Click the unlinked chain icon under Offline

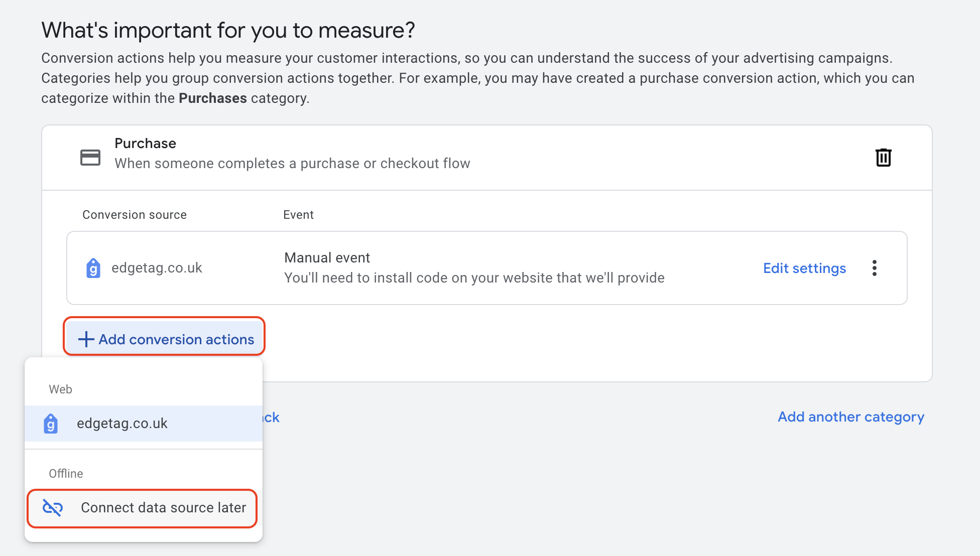[x=53, y=508]
